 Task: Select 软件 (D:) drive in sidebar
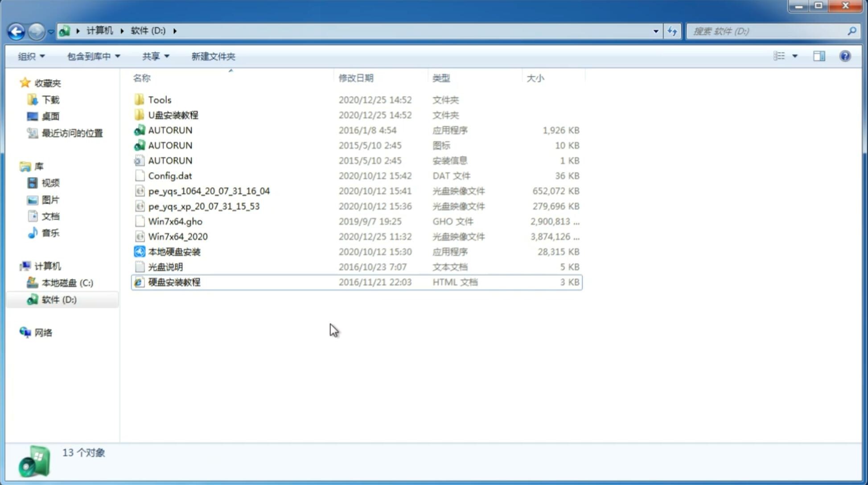59,299
